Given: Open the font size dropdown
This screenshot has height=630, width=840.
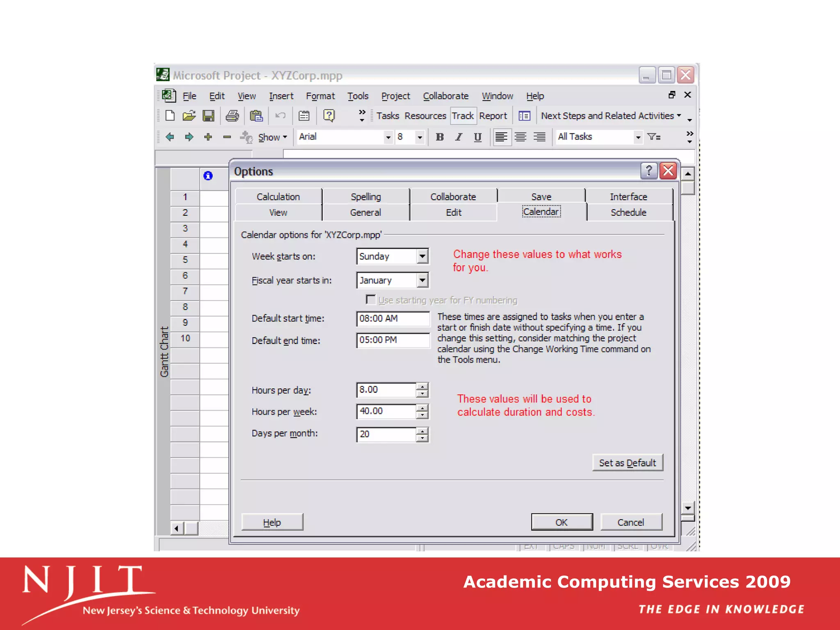Looking at the screenshot, I should pos(419,137).
